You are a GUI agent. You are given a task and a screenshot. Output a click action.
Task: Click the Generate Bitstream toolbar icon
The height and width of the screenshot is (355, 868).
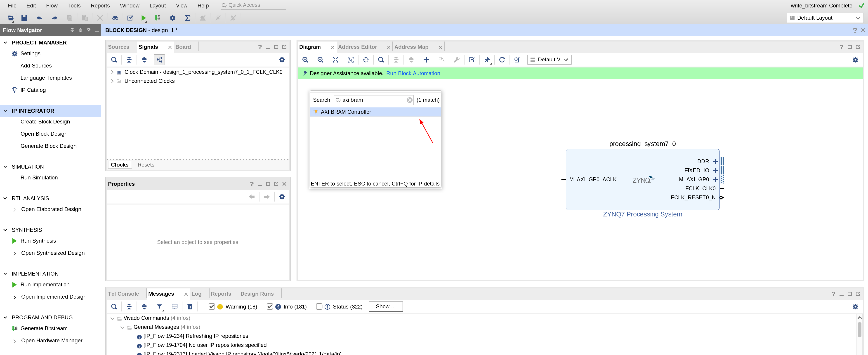(x=157, y=18)
